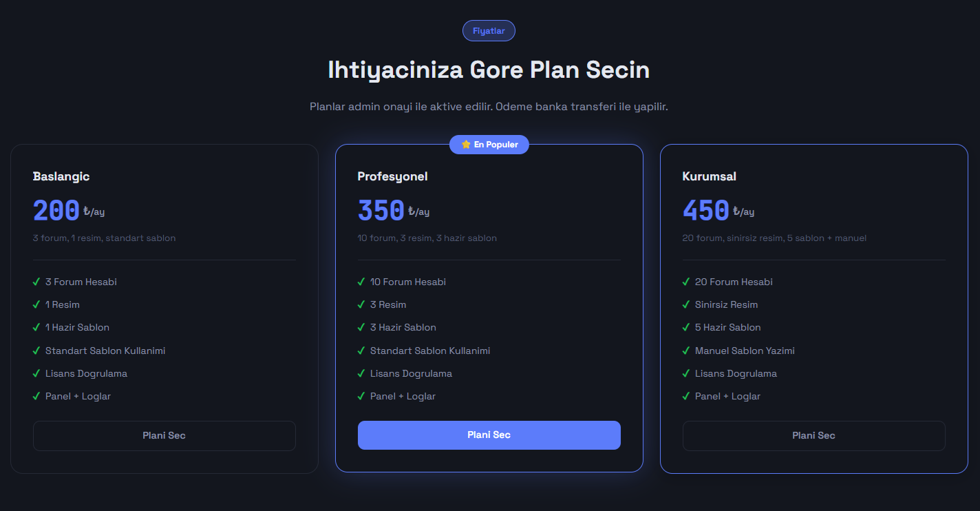
Task: Click the Kurumsal plan title
Action: (x=710, y=176)
